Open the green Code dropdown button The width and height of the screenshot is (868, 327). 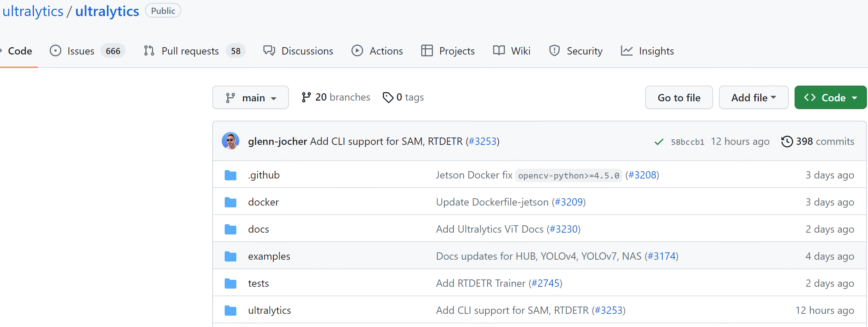tap(830, 98)
